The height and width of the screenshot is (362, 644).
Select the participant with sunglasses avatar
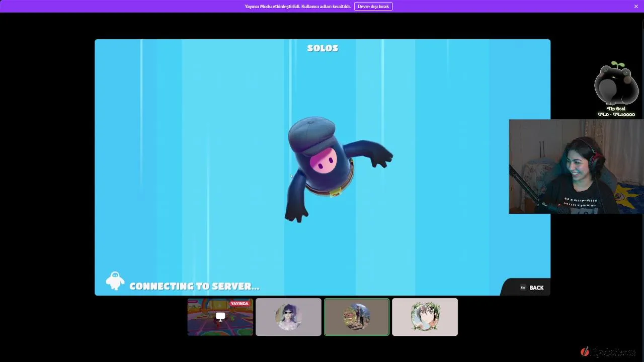[288, 317]
